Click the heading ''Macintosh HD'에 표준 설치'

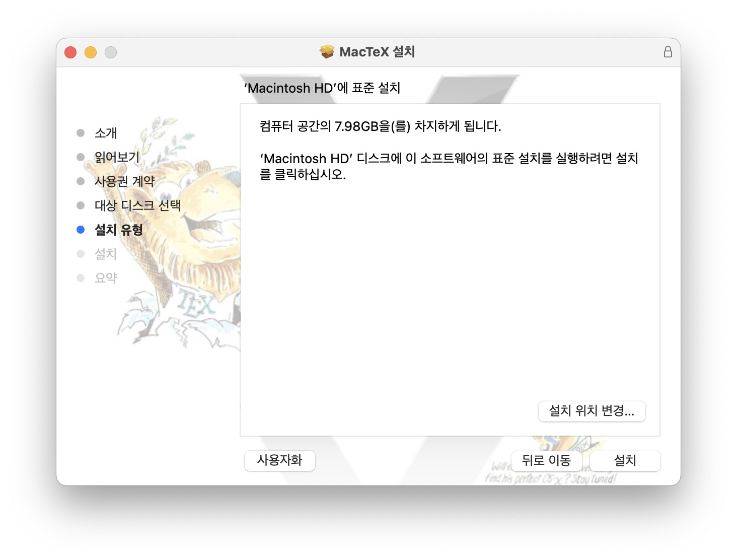(x=322, y=88)
